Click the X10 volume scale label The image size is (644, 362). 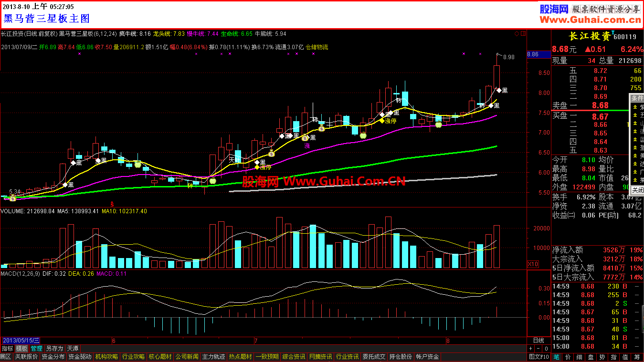tap(533, 264)
